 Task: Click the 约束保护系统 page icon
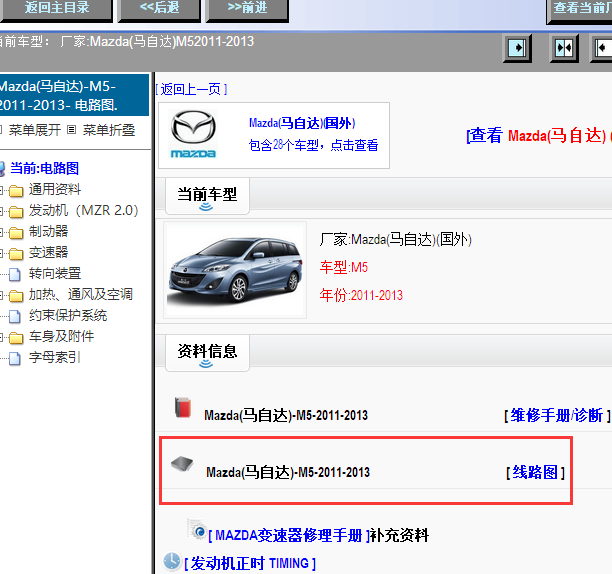pos(15,316)
